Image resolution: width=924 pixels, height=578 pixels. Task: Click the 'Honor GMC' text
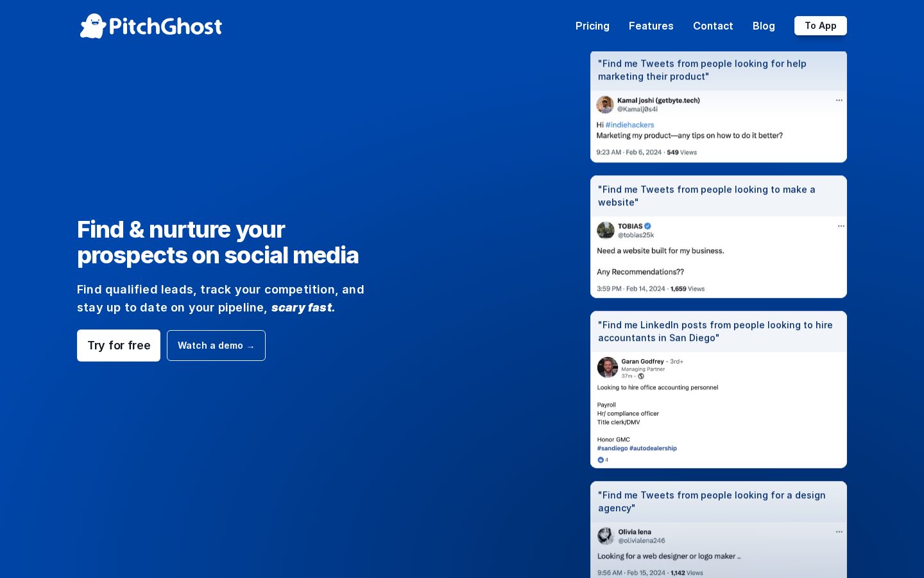click(613, 440)
